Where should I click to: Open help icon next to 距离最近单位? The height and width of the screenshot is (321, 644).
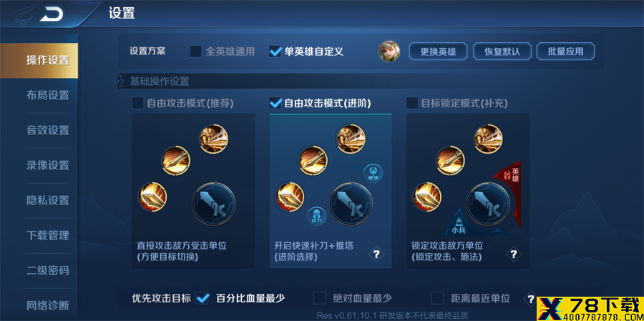pos(531,298)
